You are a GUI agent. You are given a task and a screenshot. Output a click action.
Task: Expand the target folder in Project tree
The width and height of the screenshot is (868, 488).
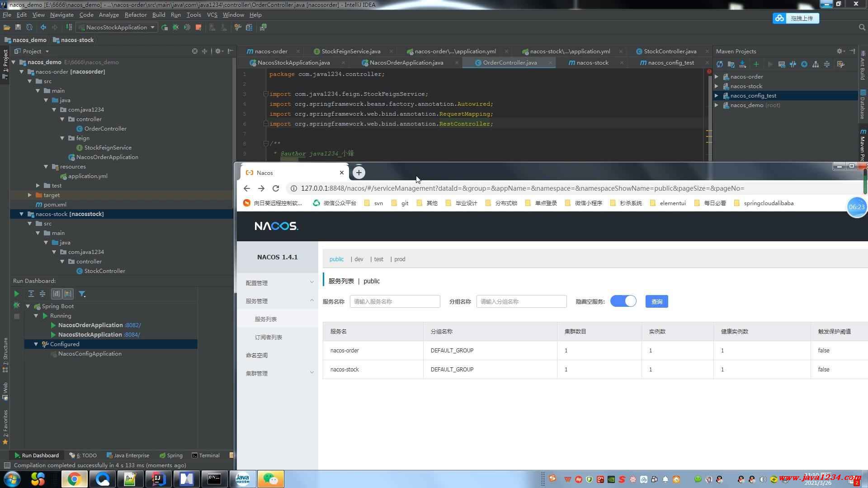click(30, 195)
